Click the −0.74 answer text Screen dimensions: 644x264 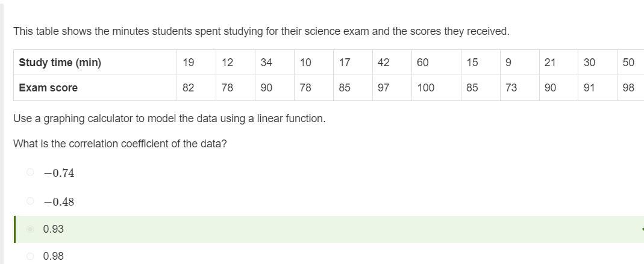pos(58,173)
